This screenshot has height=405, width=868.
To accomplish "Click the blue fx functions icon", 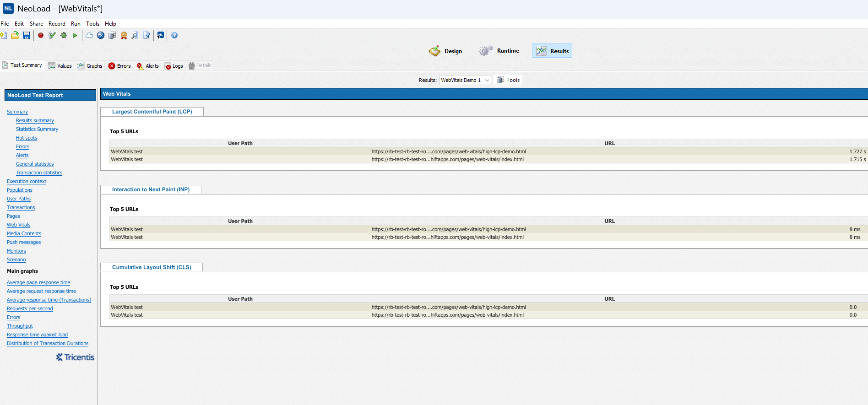I will (101, 35).
